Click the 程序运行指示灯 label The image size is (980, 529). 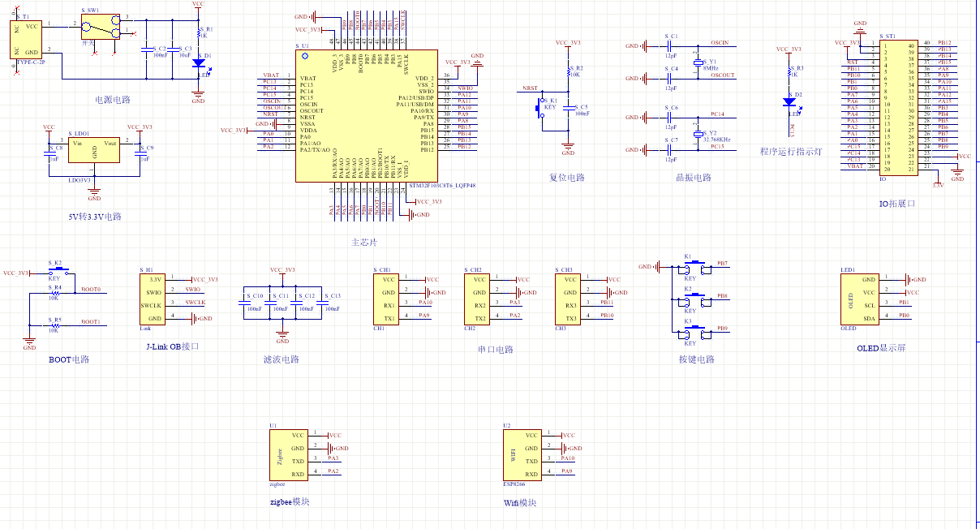(x=790, y=151)
